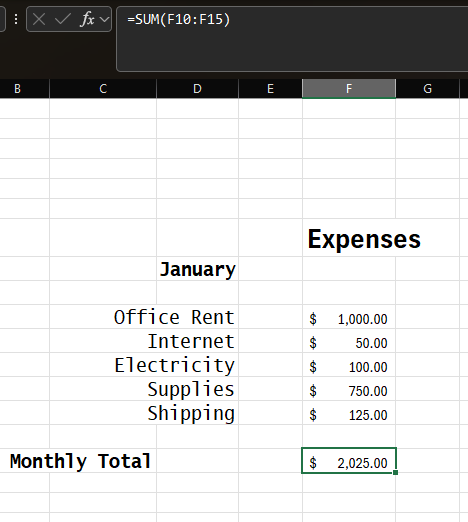The height and width of the screenshot is (522, 468).
Task: Select the $100.00 Electricity amount
Action: pyautogui.click(x=349, y=365)
